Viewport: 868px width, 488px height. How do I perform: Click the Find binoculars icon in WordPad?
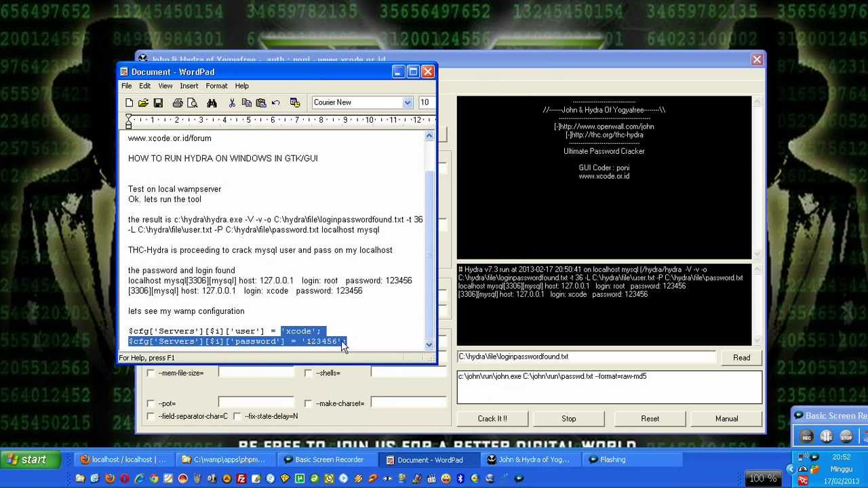[x=212, y=102]
